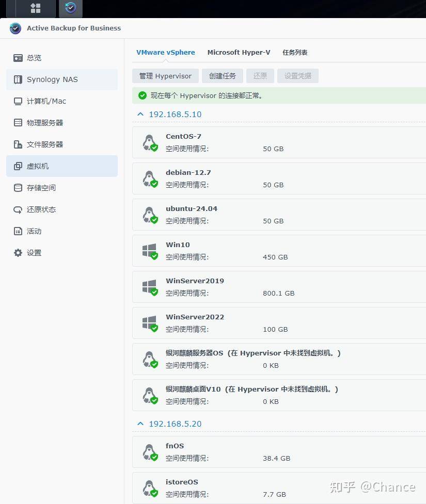Click the 活动 activity list icon

click(x=18, y=231)
